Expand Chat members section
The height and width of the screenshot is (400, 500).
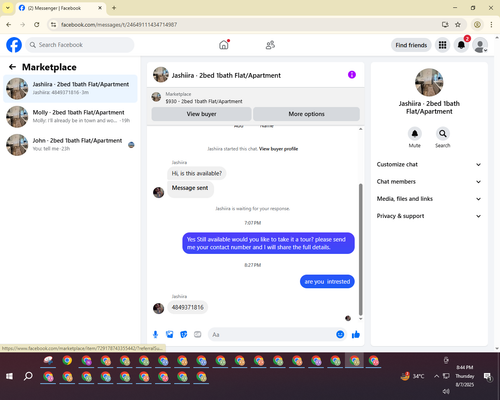click(x=429, y=182)
